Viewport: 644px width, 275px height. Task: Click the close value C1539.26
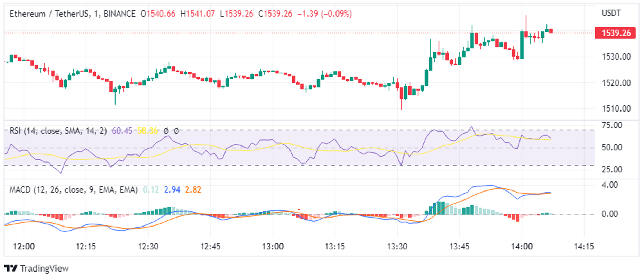pos(275,14)
